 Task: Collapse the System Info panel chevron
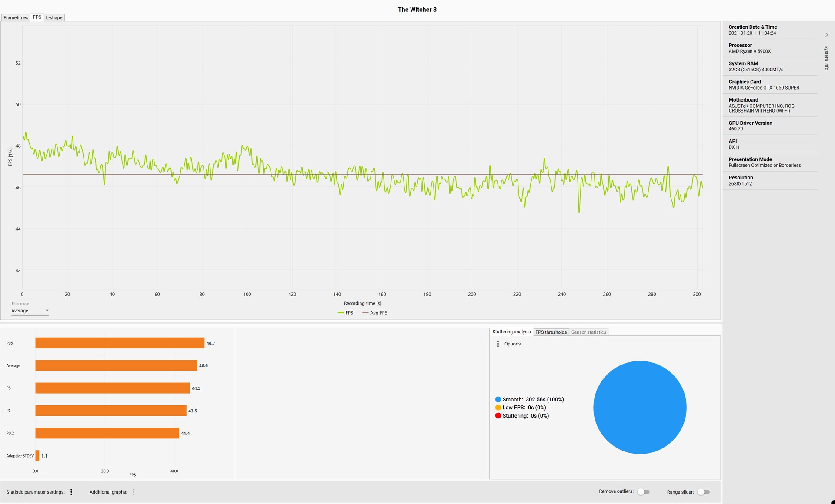[x=827, y=35]
